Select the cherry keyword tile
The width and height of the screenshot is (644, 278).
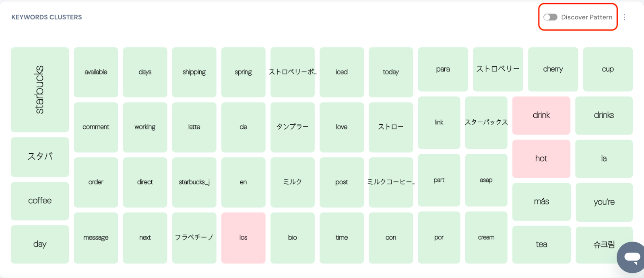(553, 69)
